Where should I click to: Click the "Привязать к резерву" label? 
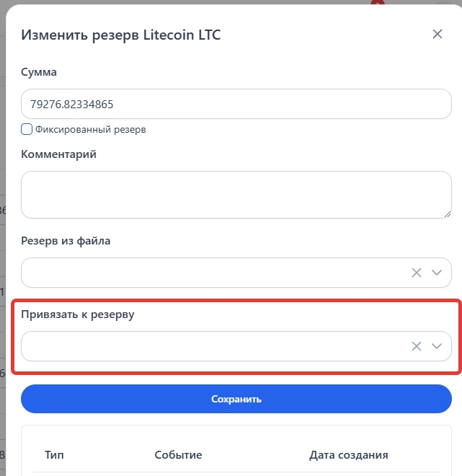(x=78, y=314)
